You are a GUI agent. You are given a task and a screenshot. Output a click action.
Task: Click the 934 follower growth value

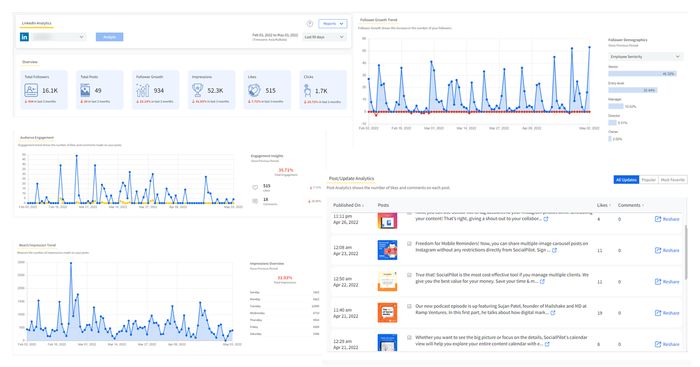pyautogui.click(x=158, y=91)
